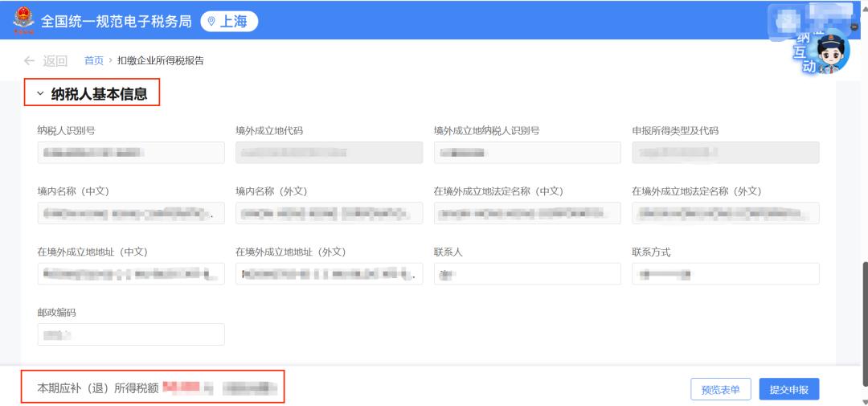Click the 联系人 input field
This screenshot has width=868, height=406.
click(527, 274)
